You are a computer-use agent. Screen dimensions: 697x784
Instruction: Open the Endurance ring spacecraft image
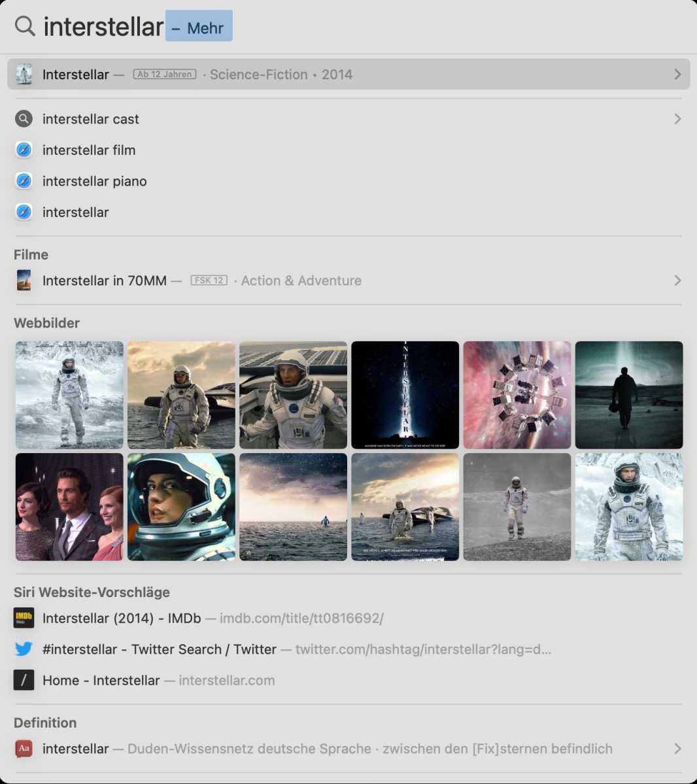[517, 394]
